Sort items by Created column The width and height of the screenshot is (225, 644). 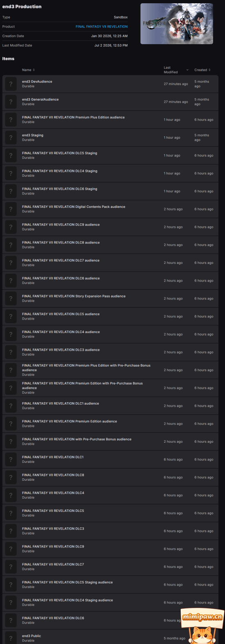point(202,70)
